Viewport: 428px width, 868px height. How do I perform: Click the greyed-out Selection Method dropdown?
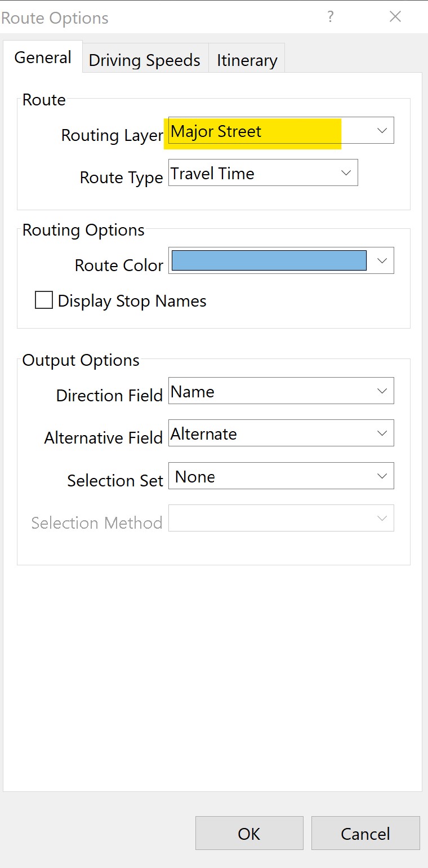(x=280, y=519)
